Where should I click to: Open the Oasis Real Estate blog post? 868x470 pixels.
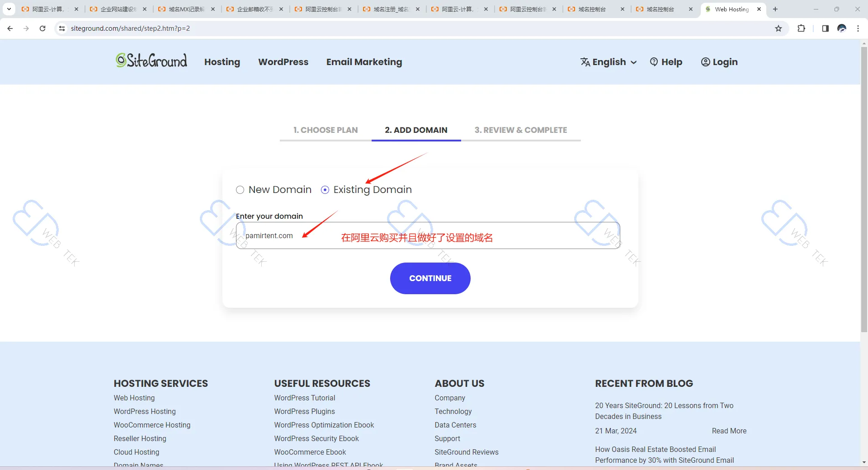pos(665,455)
